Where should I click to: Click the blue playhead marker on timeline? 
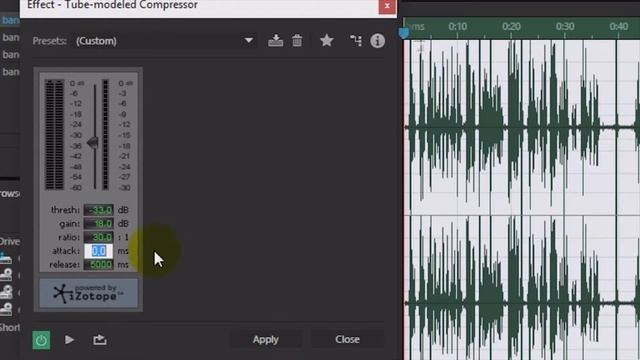(x=404, y=33)
